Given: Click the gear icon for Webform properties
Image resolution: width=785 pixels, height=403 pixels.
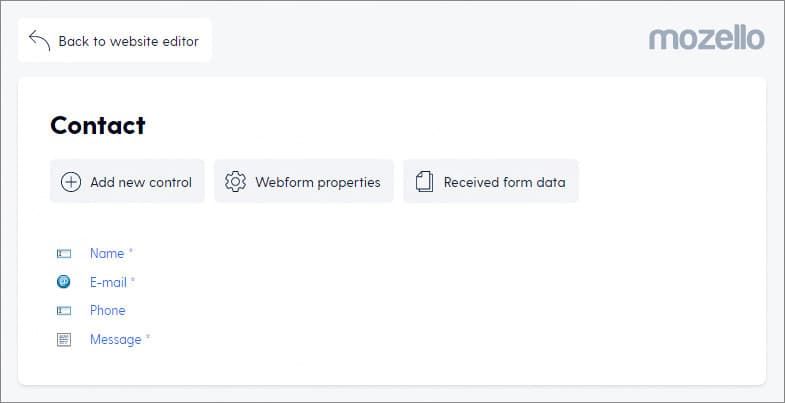Looking at the screenshot, I should [x=235, y=182].
